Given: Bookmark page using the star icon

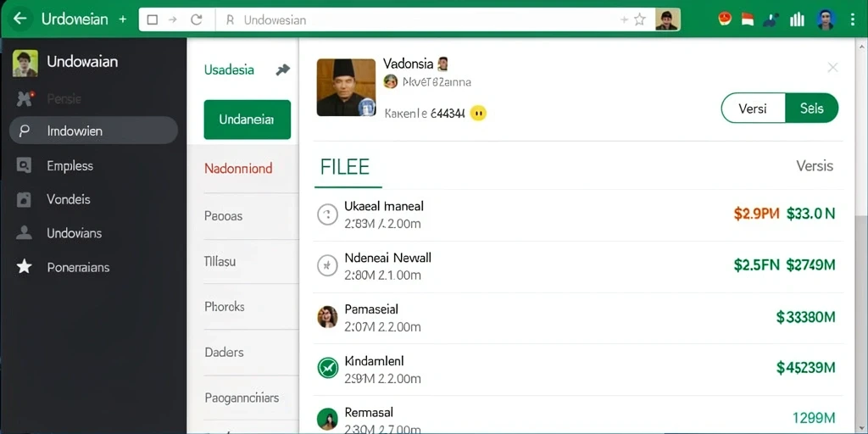Looking at the screenshot, I should 639,20.
